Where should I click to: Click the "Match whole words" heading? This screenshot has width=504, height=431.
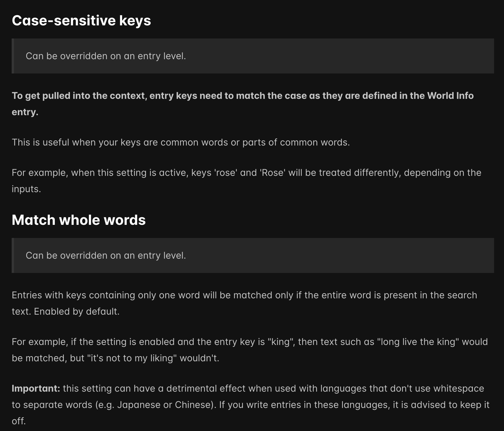click(x=79, y=220)
